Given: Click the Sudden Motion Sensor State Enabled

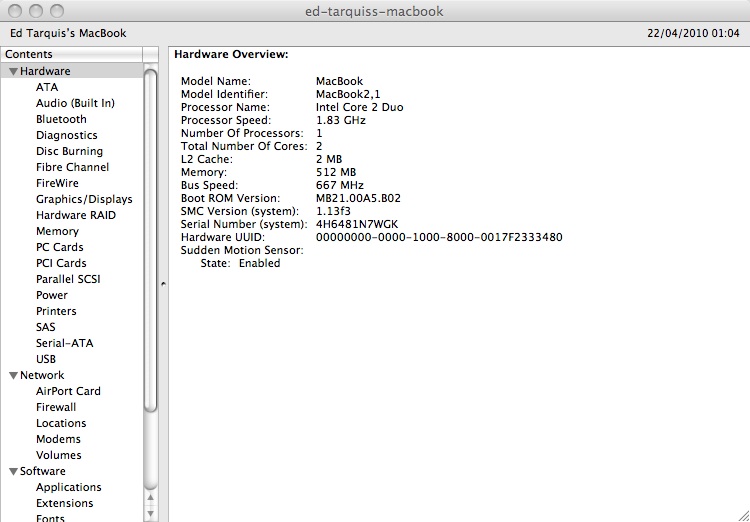Looking at the screenshot, I should pos(259,264).
